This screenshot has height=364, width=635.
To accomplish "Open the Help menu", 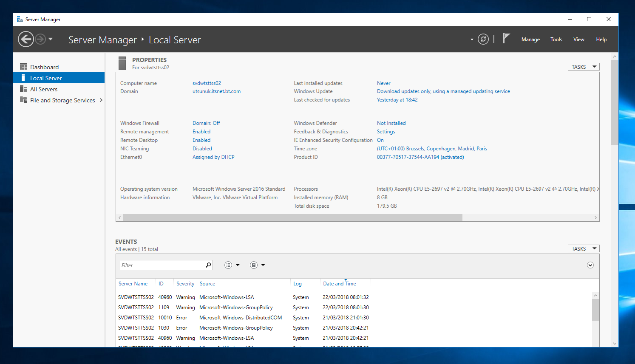I will click(601, 40).
